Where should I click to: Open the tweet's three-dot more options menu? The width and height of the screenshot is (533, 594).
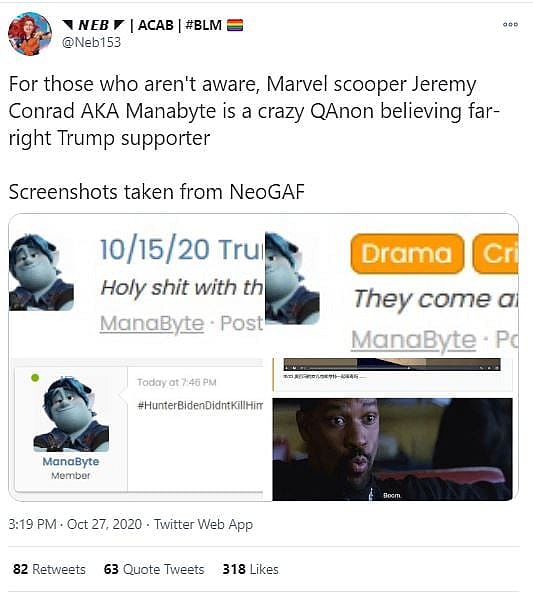(510, 25)
